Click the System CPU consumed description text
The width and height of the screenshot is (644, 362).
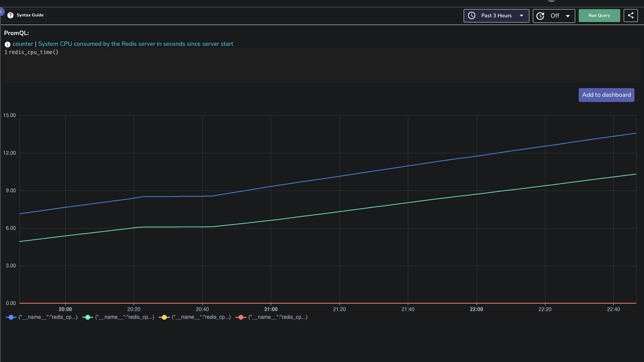coord(136,44)
